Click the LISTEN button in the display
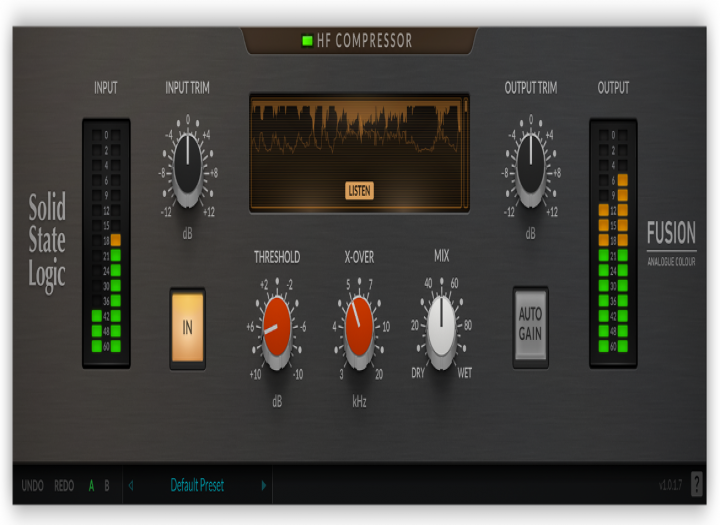 point(359,191)
